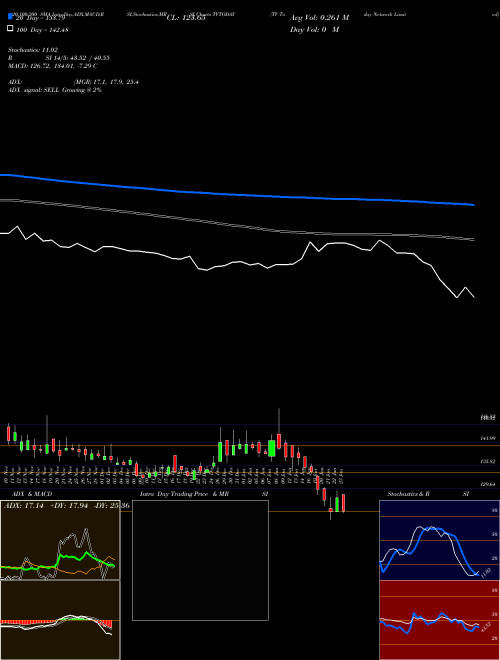Click the 129.64 price axis label
The height and width of the screenshot is (660, 500).
click(488, 484)
